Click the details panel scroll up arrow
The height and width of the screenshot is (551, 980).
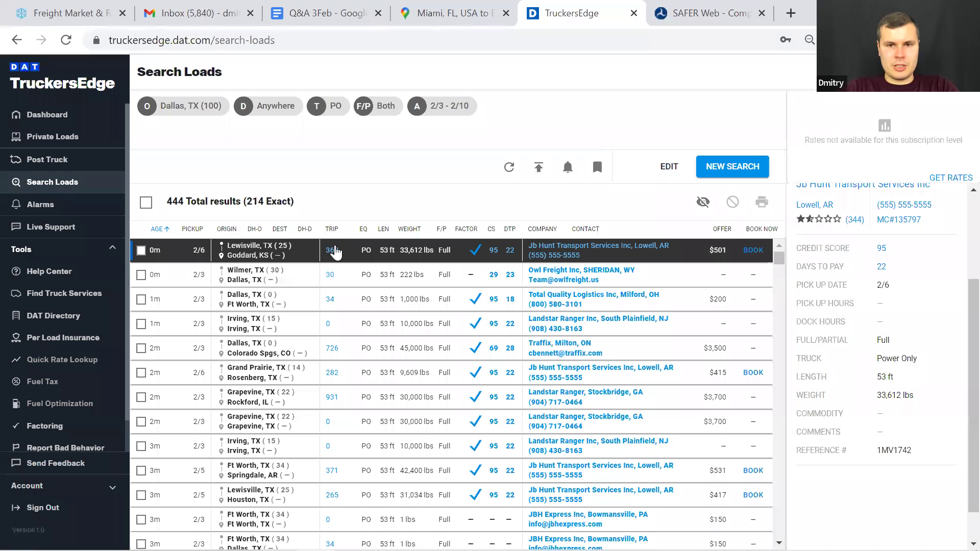(973, 190)
